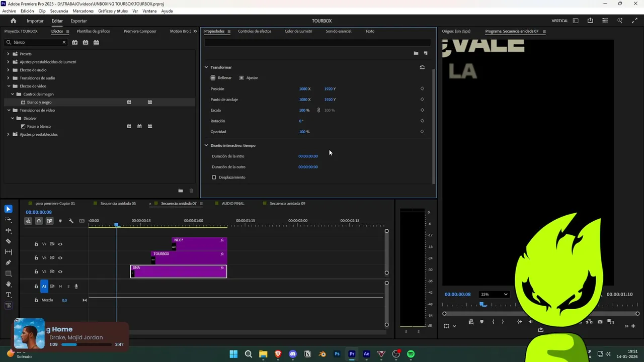Open the Marcadores menu
Screen dimensions: 644x362
click(83, 11)
